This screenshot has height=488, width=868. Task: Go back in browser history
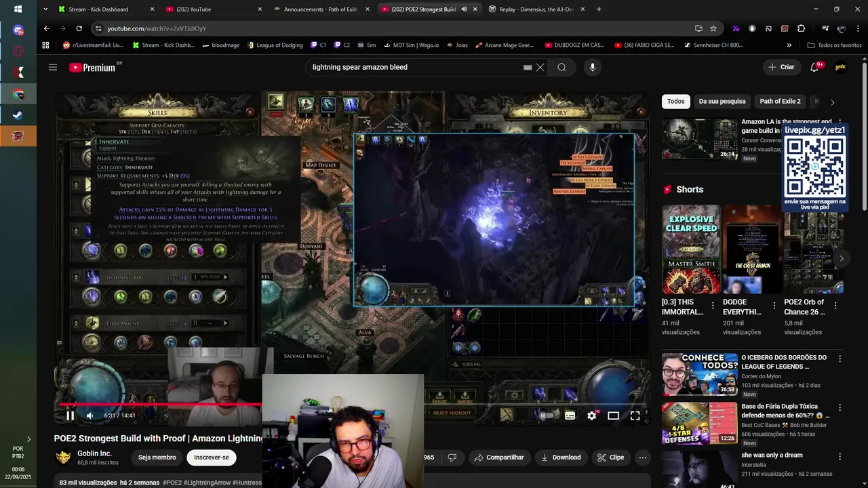pos(46,28)
